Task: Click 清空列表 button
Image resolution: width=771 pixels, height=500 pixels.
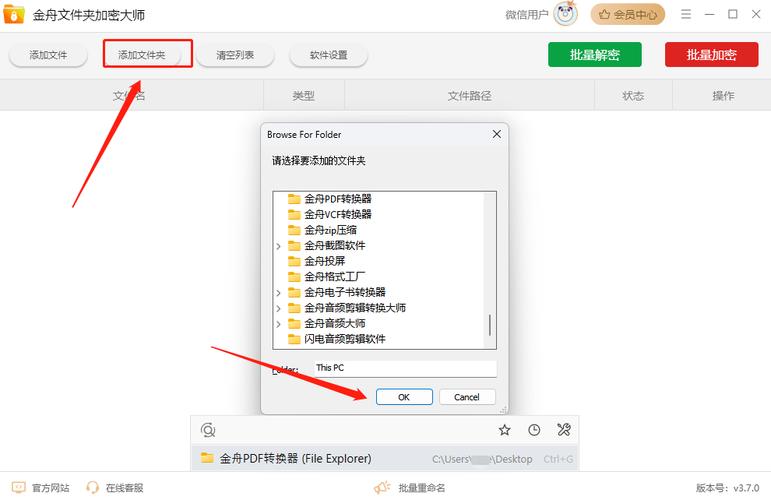Action: coord(235,55)
